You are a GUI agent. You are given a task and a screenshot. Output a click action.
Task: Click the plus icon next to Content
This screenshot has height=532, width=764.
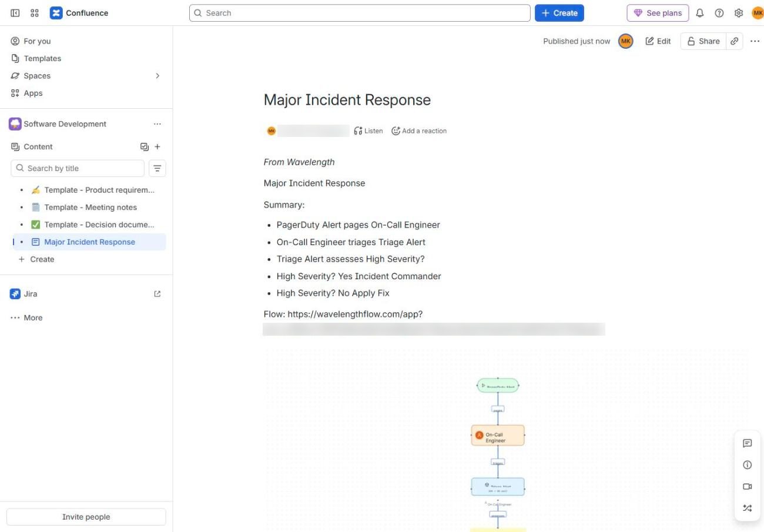[x=158, y=147]
